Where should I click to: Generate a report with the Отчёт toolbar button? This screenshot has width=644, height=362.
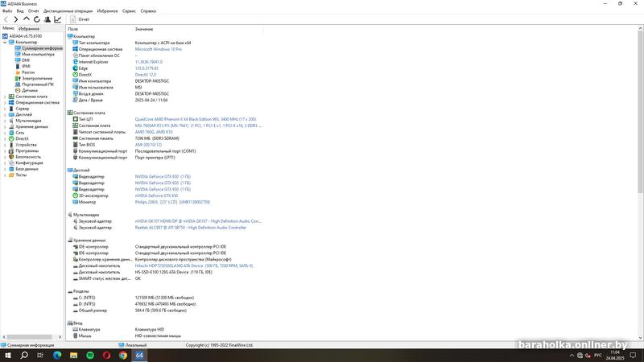[80, 19]
